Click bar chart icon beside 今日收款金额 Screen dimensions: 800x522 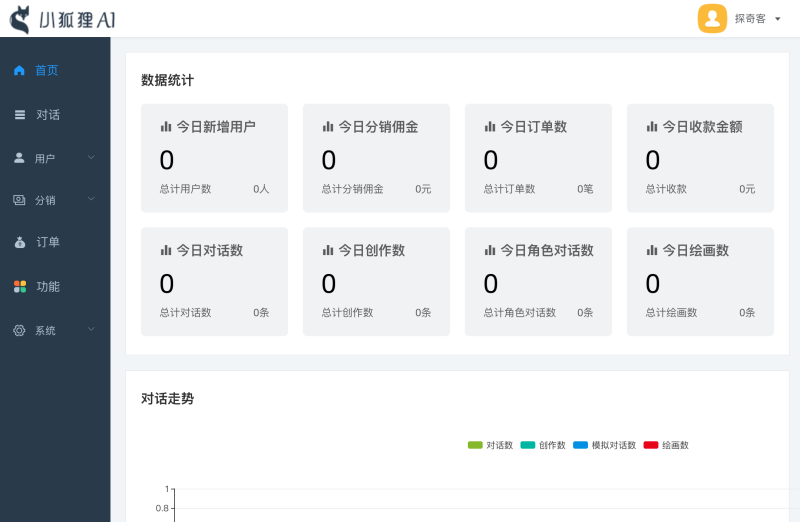coord(652,127)
